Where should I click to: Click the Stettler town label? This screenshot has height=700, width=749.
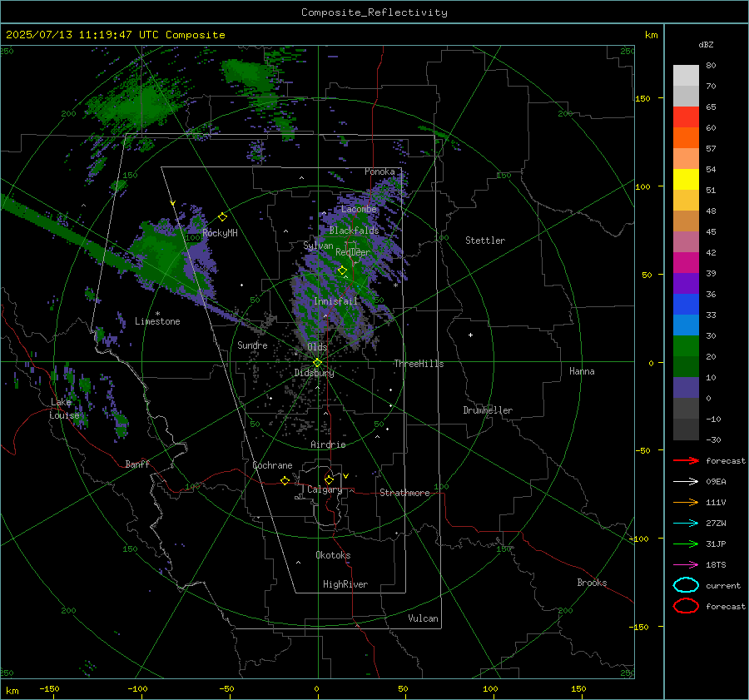485,241
